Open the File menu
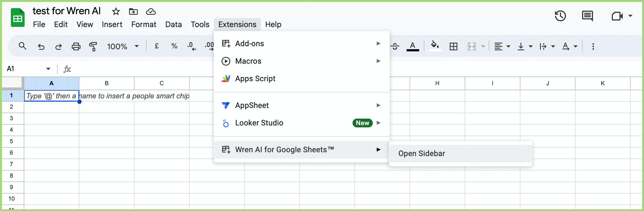 coord(39,24)
